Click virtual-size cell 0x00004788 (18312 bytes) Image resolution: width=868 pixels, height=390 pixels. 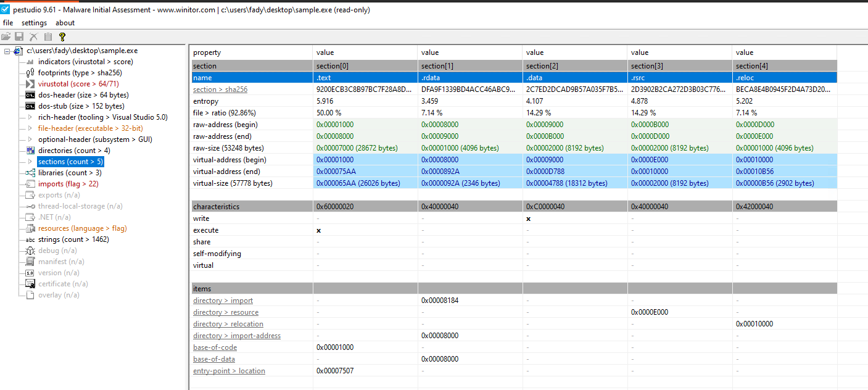pos(575,183)
